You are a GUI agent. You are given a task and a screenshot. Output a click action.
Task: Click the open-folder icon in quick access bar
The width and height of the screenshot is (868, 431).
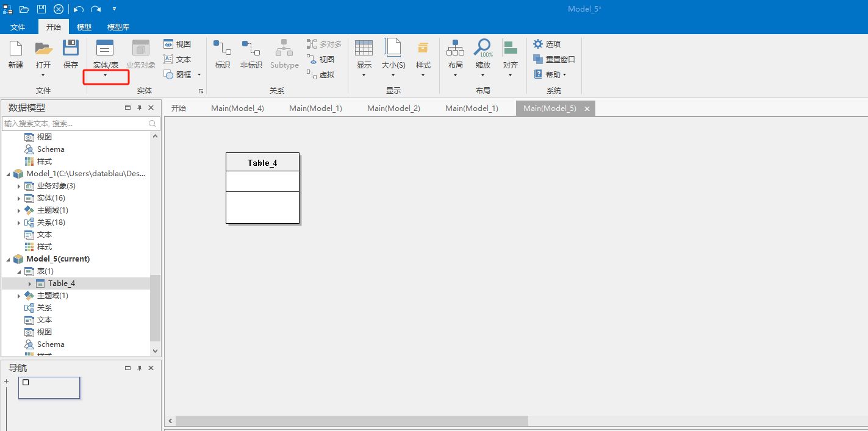[24, 9]
